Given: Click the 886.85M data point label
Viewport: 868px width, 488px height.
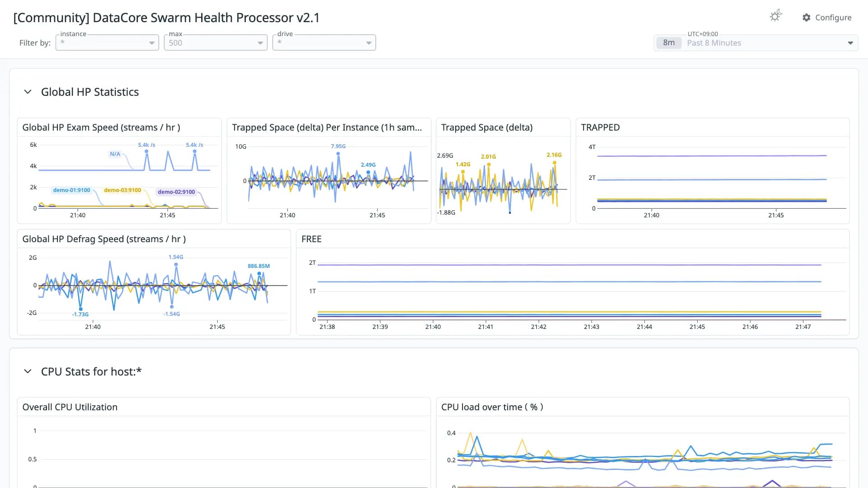Looking at the screenshot, I should point(259,266).
